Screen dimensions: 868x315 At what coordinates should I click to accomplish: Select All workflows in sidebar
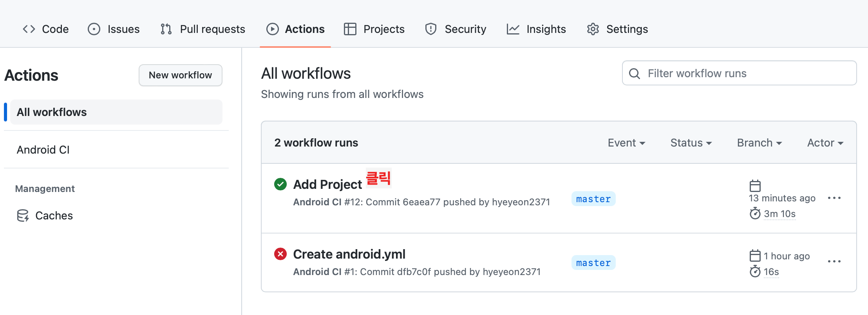coord(116,112)
